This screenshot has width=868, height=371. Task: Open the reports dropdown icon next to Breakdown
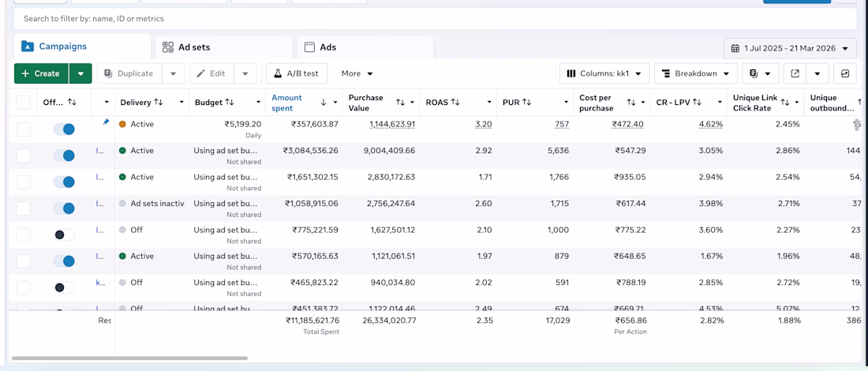tap(760, 73)
